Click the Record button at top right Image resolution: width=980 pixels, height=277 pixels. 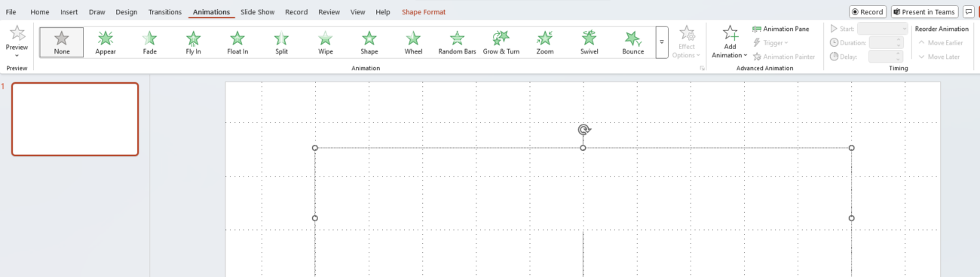coord(868,12)
